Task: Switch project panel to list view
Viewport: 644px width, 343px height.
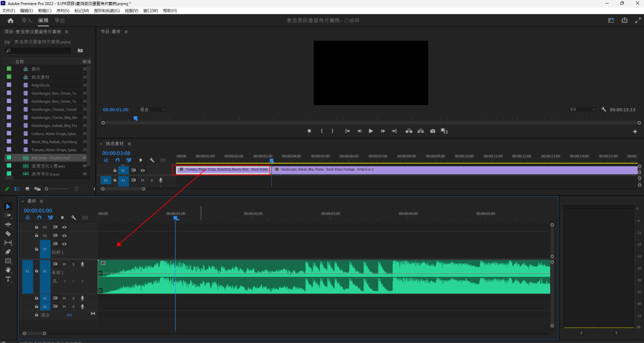Action: pos(17,189)
